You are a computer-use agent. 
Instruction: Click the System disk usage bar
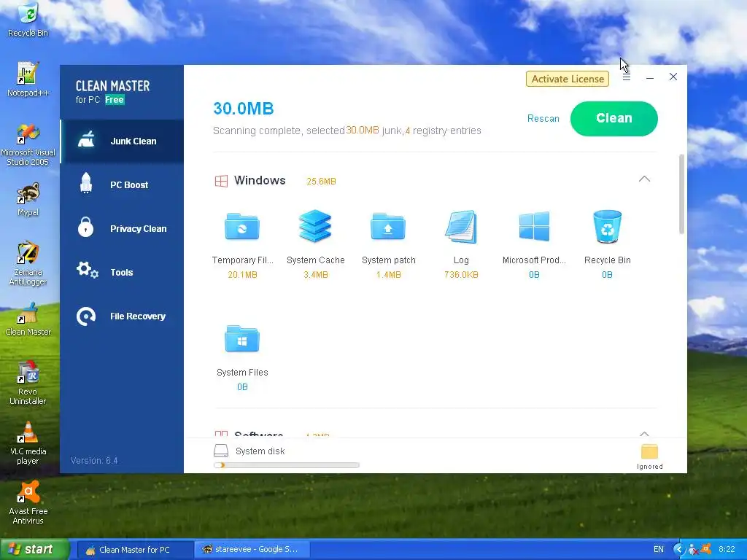286,465
